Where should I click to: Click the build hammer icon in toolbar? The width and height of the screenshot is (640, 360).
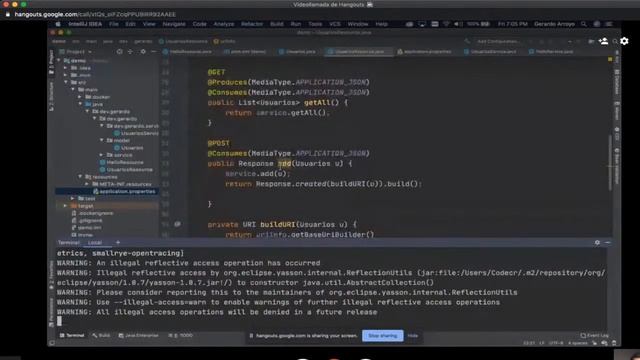click(x=467, y=41)
